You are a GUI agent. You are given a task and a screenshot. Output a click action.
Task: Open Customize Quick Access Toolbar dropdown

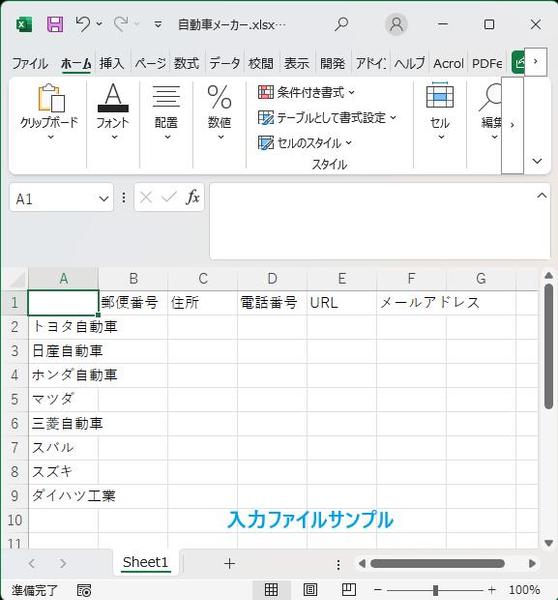pos(158,25)
